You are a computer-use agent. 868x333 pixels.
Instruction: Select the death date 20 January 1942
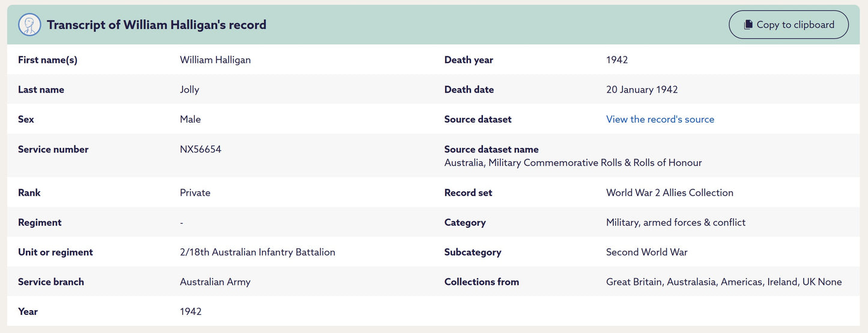click(x=642, y=90)
